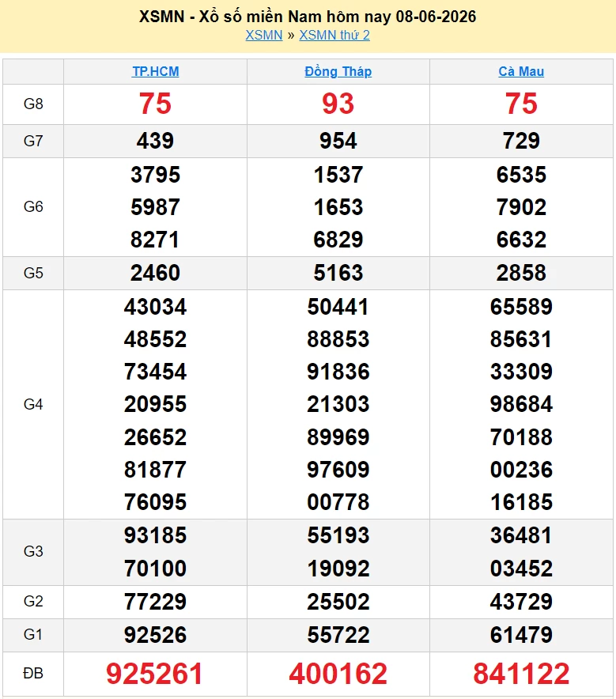Click the ĐB row label
616x699 pixels.
(x=33, y=673)
